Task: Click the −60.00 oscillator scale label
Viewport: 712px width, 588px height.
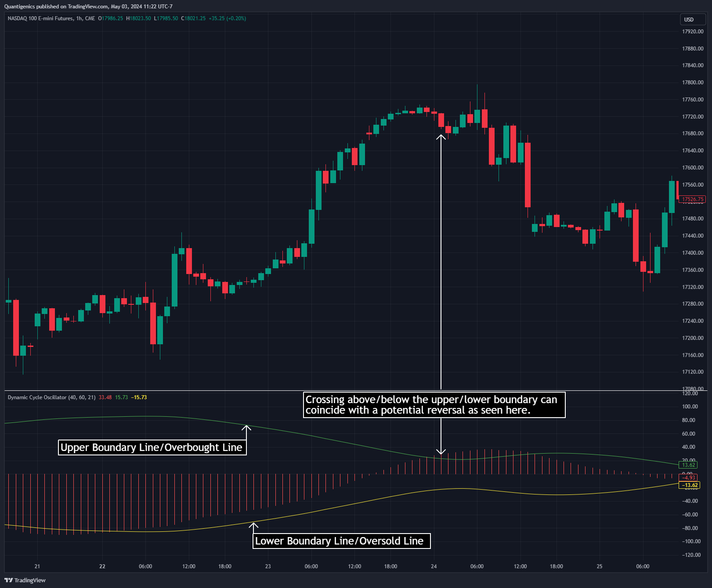Action: [690, 515]
